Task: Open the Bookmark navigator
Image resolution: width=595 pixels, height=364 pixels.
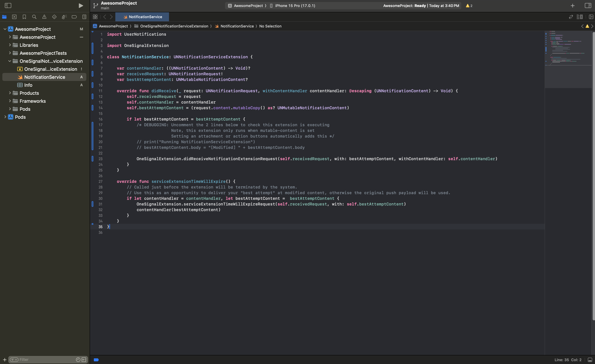Action: tap(24, 17)
